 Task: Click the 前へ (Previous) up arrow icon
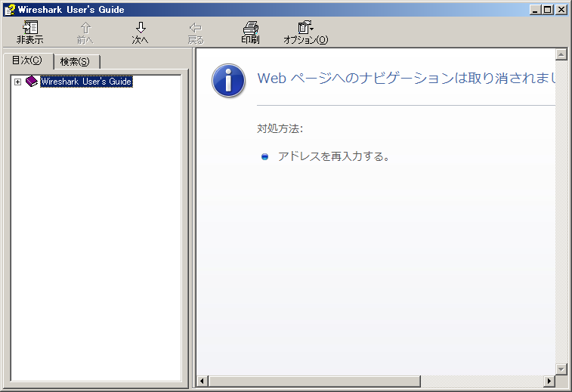85,28
